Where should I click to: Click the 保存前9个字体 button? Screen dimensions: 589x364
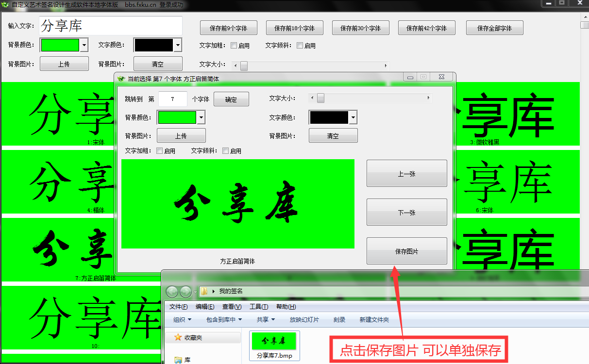point(229,28)
